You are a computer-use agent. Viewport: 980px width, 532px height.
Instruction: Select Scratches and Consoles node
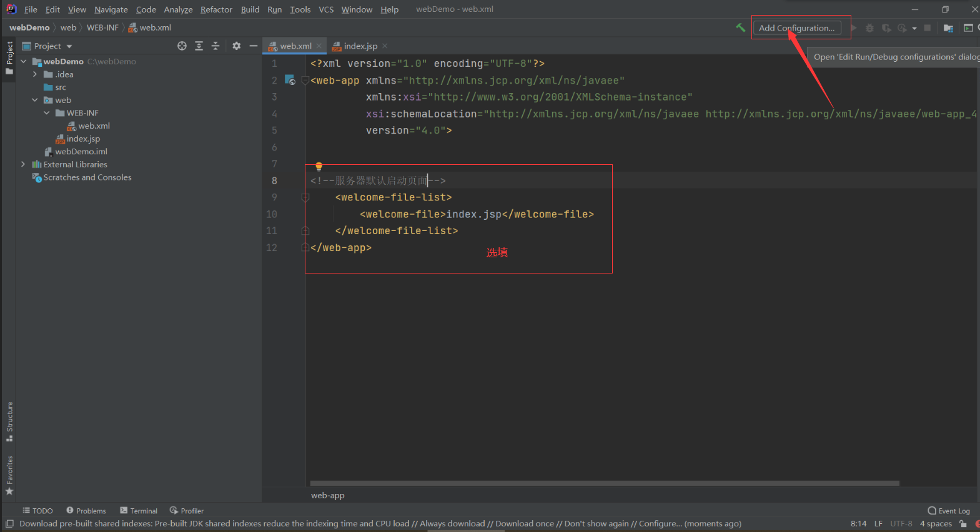pyautogui.click(x=81, y=177)
